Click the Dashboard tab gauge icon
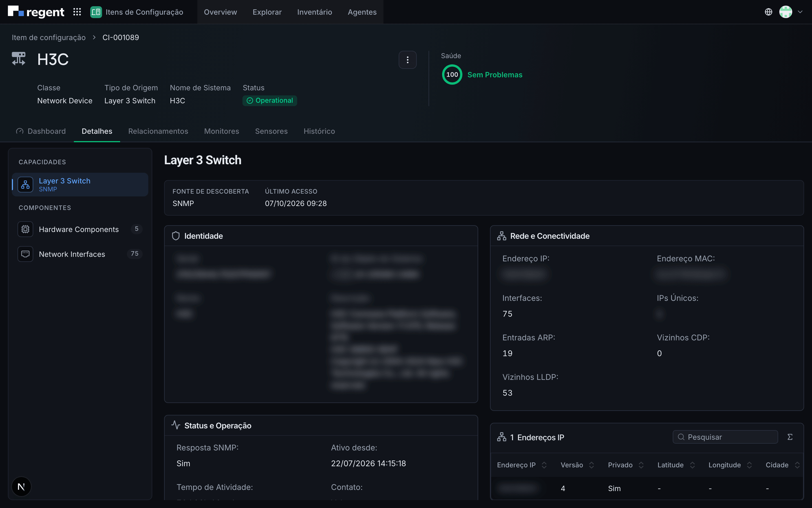 [20, 131]
